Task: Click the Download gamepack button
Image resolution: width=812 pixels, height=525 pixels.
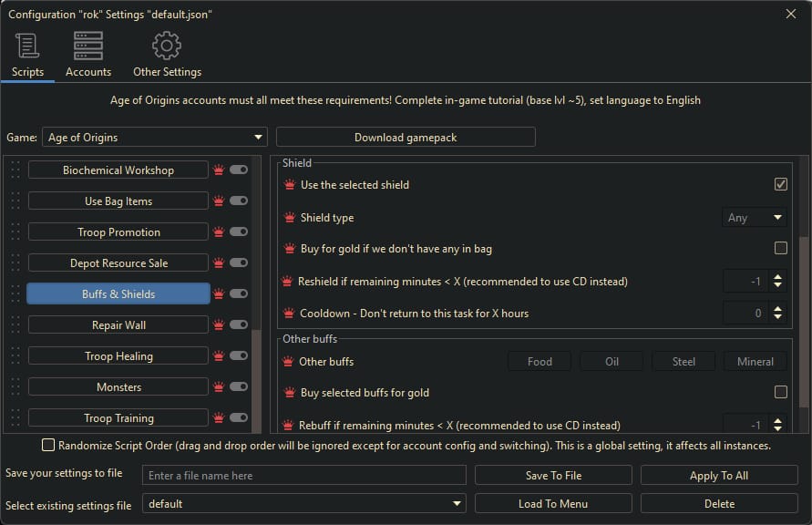Action: pyautogui.click(x=406, y=136)
